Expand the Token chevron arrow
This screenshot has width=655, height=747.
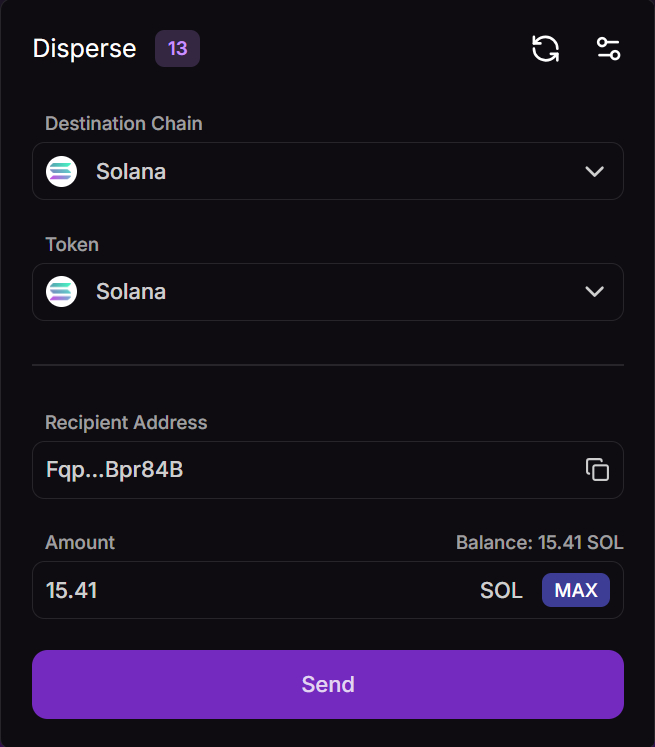(594, 291)
